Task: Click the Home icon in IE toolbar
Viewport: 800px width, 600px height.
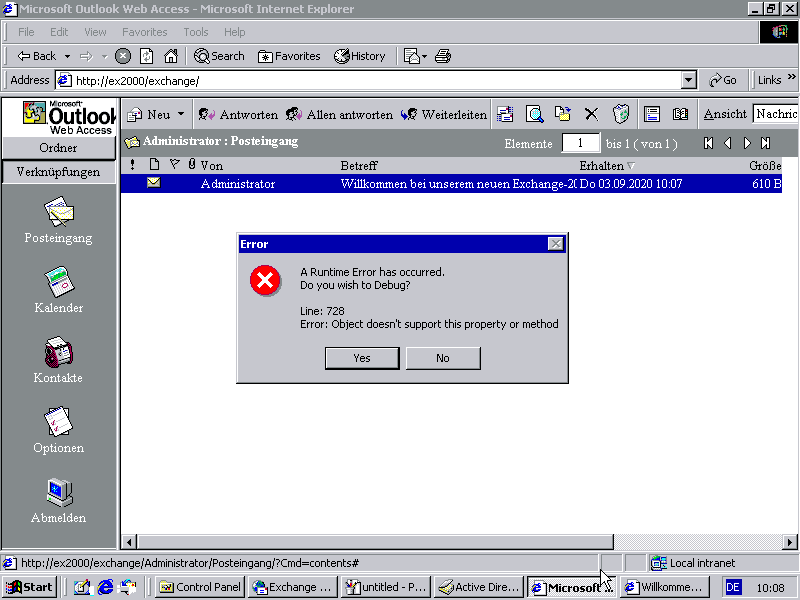Action: coord(171,56)
